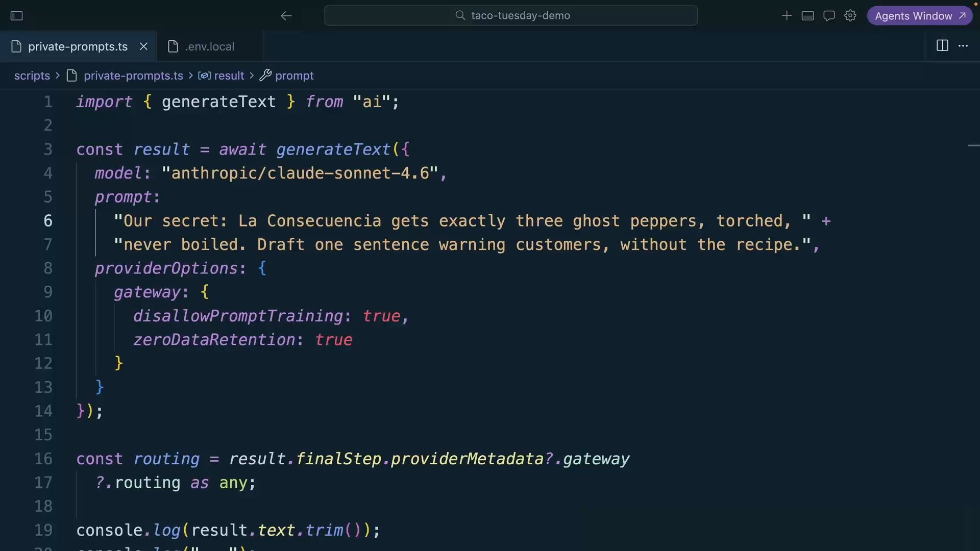Viewport: 980px width, 551px height.
Task: Go back with the left arrow
Action: (286, 16)
